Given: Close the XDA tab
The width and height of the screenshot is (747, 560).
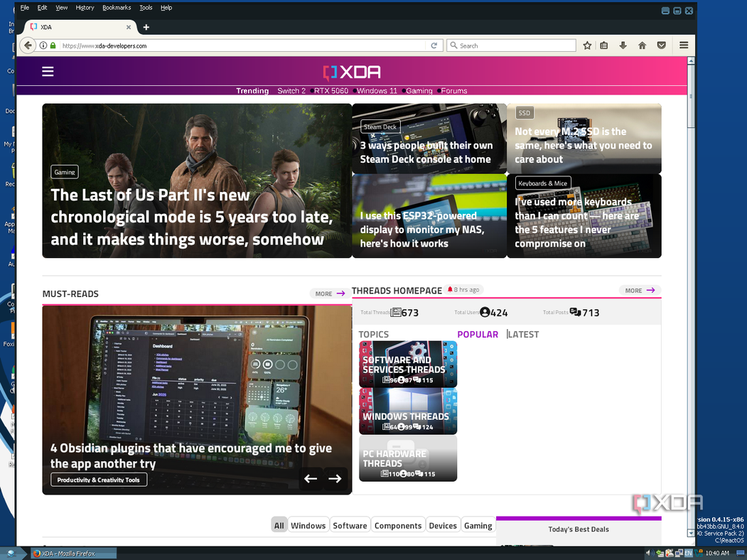Looking at the screenshot, I should 128,27.
